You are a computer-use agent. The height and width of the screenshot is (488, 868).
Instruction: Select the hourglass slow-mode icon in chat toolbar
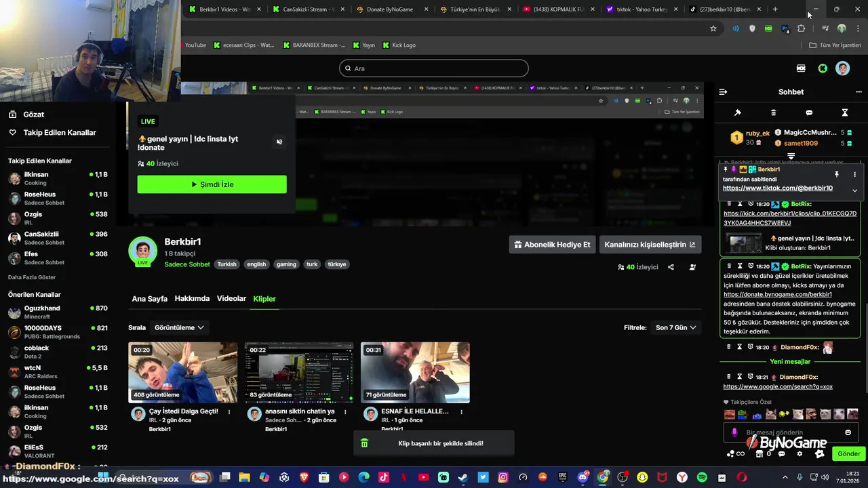845,113
